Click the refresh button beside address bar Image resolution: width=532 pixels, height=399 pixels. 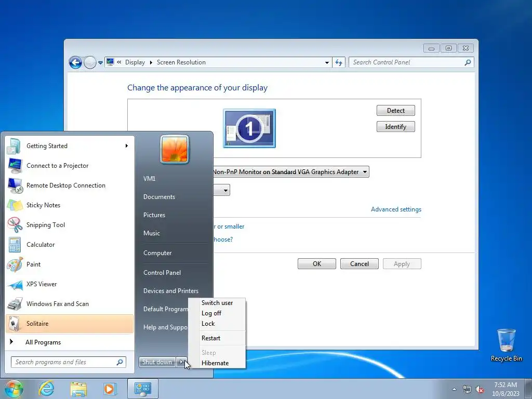click(339, 62)
